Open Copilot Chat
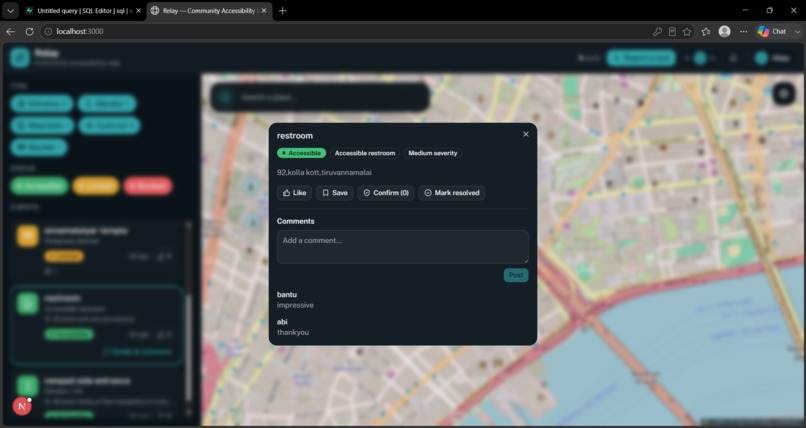The image size is (806, 428). (772, 31)
